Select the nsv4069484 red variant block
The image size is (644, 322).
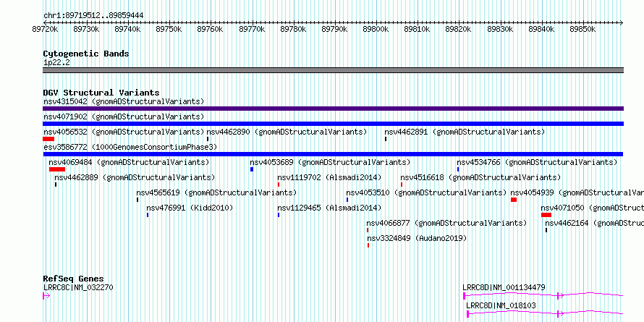click(57, 169)
